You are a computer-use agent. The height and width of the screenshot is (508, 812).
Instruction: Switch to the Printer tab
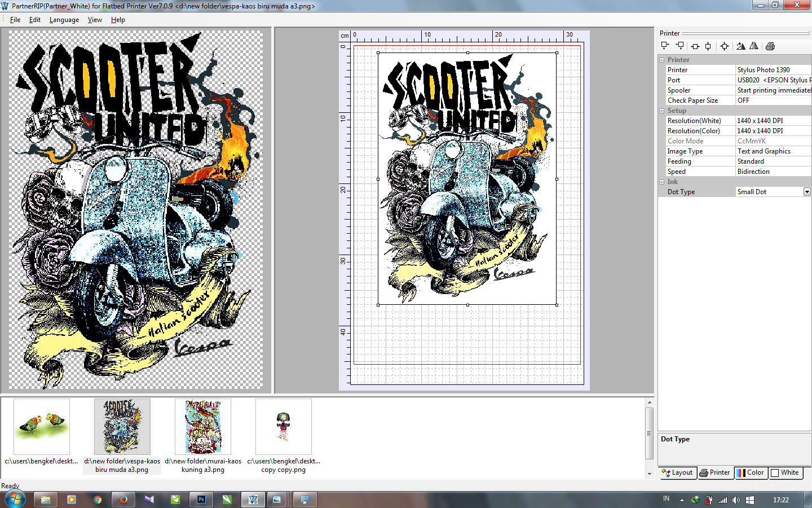[x=716, y=473]
